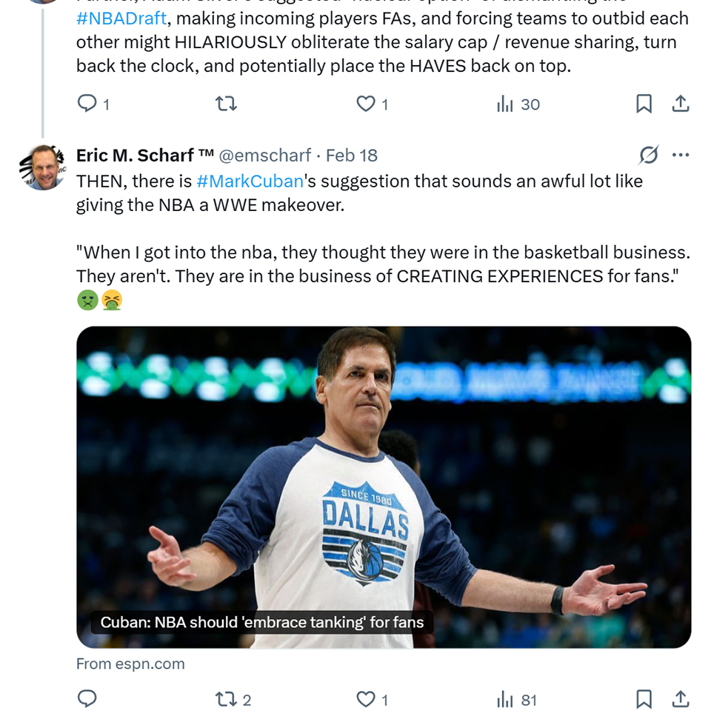Click Eric M. Scharf's profile avatar
Screen dimensions: 711x728
pos(43,167)
